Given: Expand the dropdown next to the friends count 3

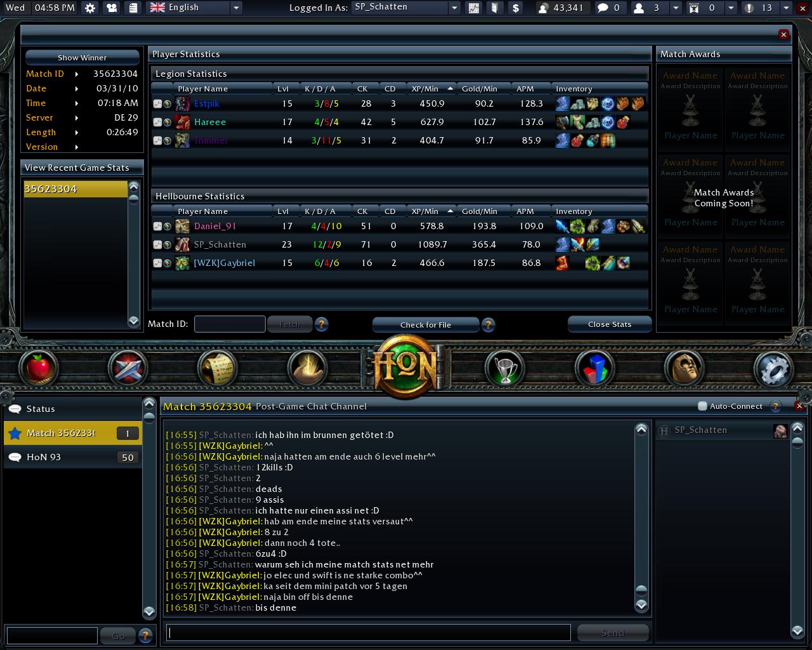Looking at the screenshot, I should (x=676, y=8).
